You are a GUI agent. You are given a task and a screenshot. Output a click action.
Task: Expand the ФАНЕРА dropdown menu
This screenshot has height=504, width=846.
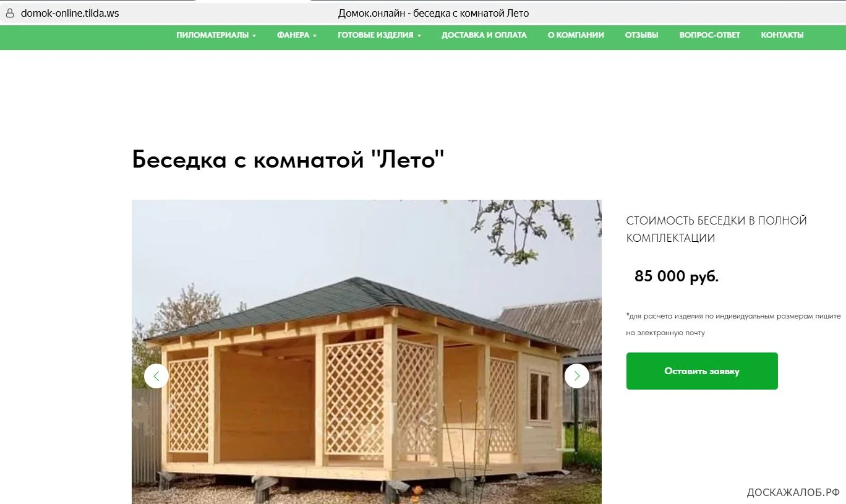pos(297,35)
